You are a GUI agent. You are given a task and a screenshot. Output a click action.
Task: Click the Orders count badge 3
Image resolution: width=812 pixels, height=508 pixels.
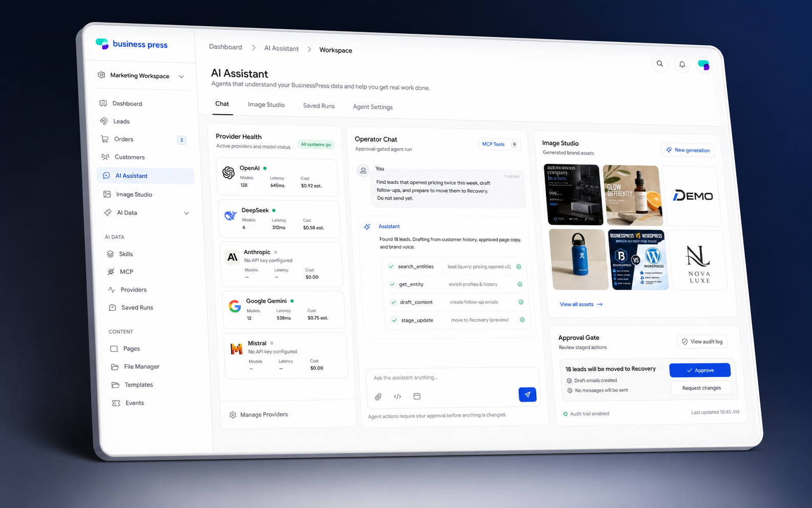[181, 140]
